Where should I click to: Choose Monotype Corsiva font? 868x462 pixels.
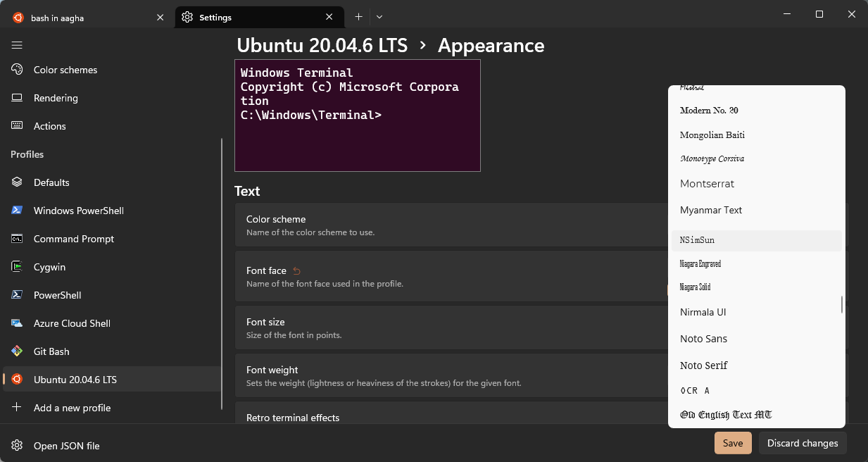pyautogui.click(x=757, y=158)
